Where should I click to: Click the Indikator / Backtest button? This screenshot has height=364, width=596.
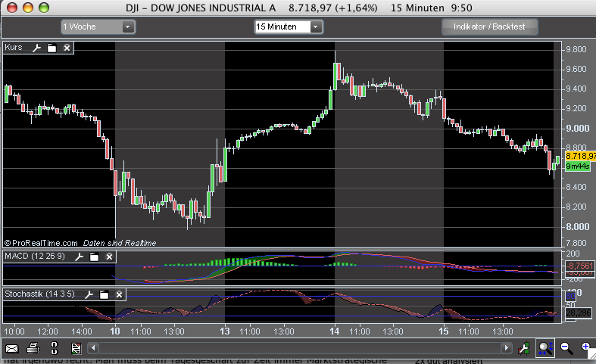489,27
